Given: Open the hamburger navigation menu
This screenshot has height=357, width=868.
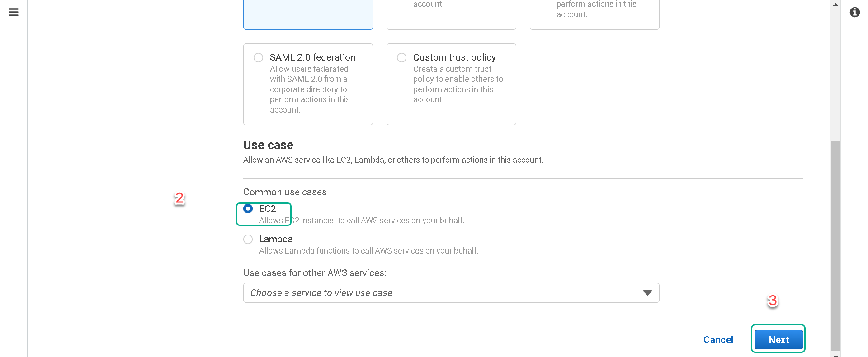Looking at the screenshot, I should click(14, 12).
